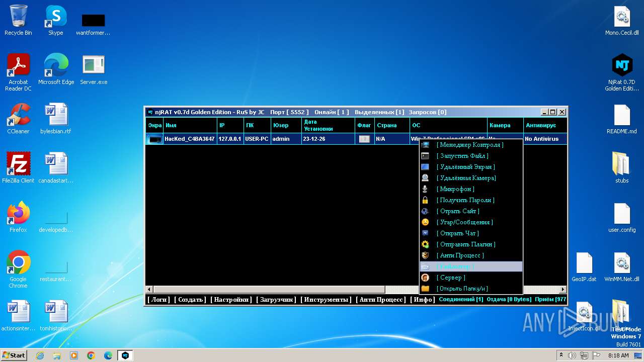Image resolution: width=644 pixels, height=362 pixels.
Task: Open the stubs folder on the desktop
Action: tap(622, 168)
